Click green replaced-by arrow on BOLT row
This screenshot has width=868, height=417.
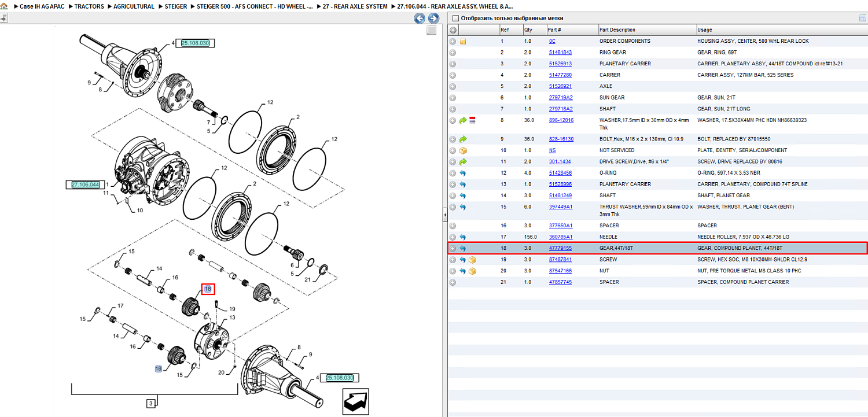click(462, 139)
